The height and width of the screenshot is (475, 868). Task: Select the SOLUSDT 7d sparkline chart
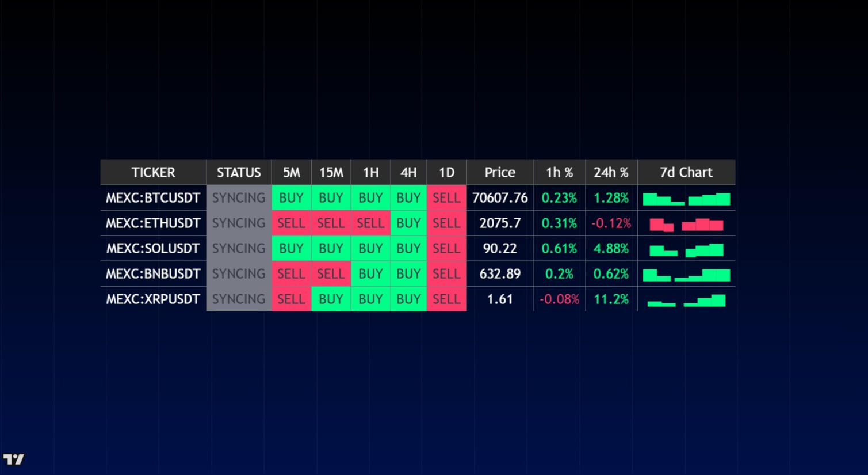click(x=686, y=250)
